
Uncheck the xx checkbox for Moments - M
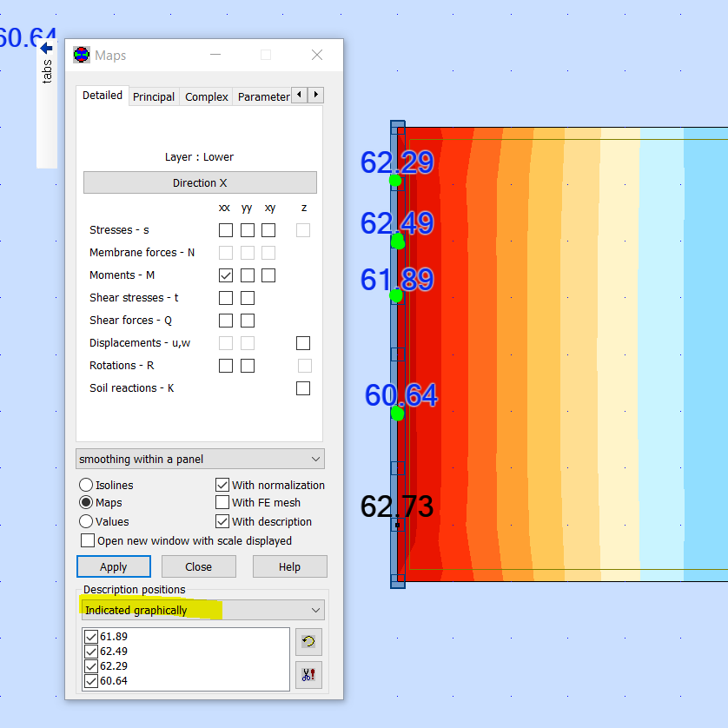pyautogui.click(x=226, y=275)
